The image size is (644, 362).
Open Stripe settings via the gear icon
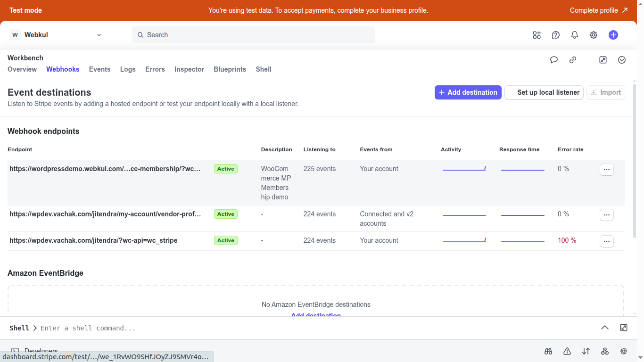coord(593,34)
